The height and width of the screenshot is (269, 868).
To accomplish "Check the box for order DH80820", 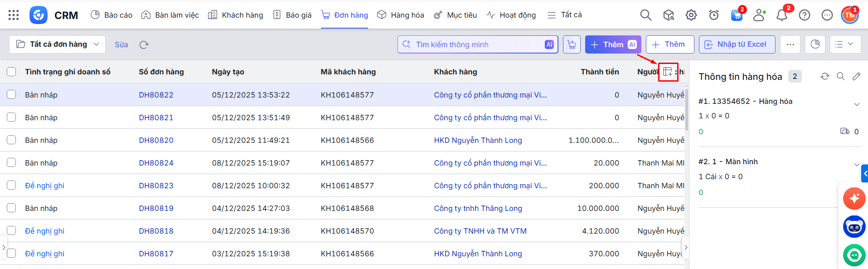I will click(x=11, y=140).
